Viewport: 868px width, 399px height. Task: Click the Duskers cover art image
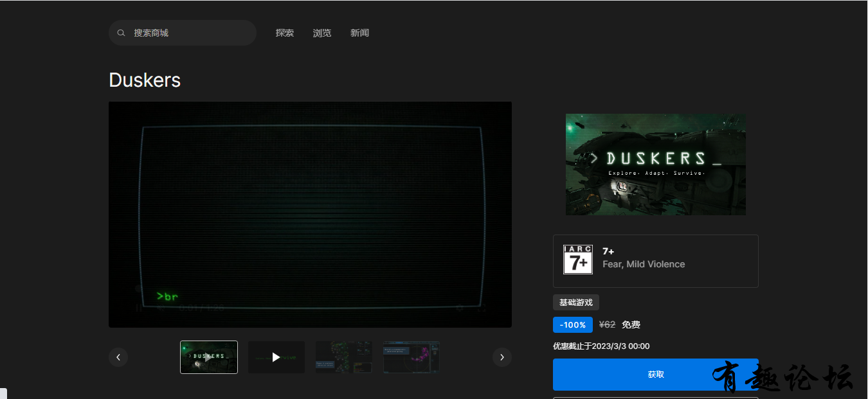(656, 164)
